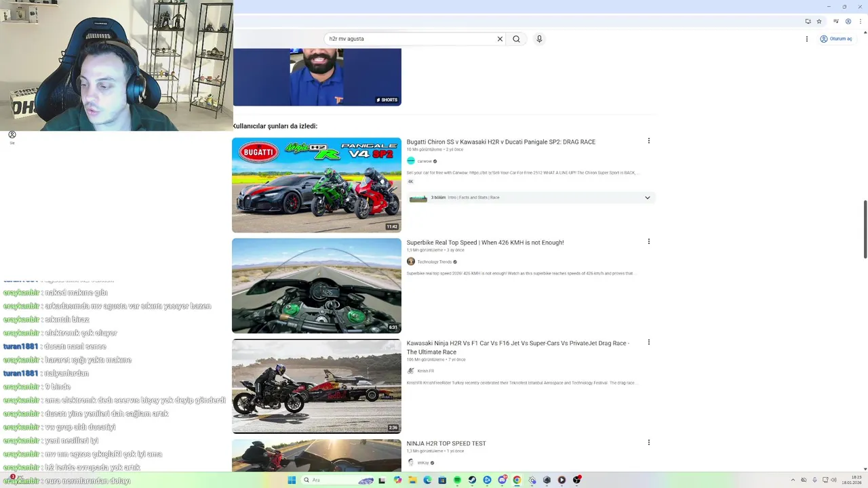Expand the '3 bölüm' chapters dropdown

coord(648,198)
